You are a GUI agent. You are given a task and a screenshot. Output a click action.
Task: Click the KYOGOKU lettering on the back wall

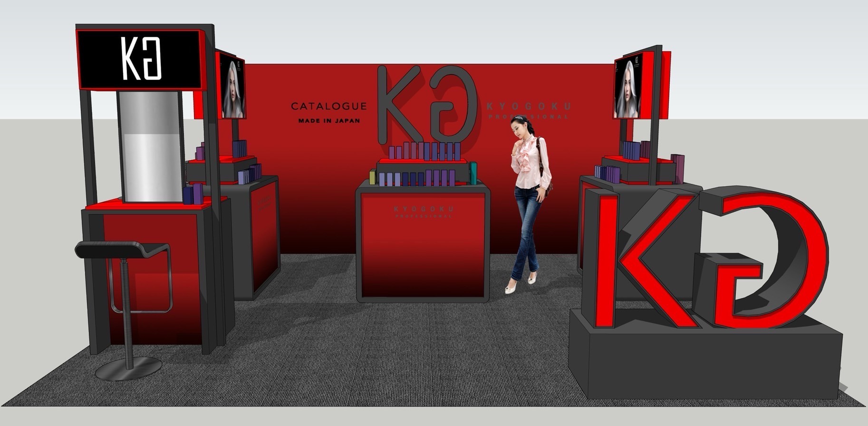point(528,106)
